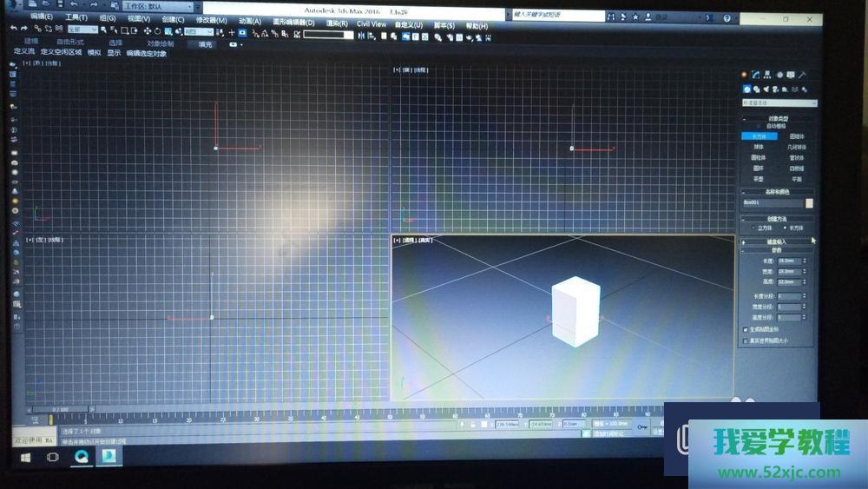
Task: Click the Box001 object name field
Action: [x=773, y=202]
